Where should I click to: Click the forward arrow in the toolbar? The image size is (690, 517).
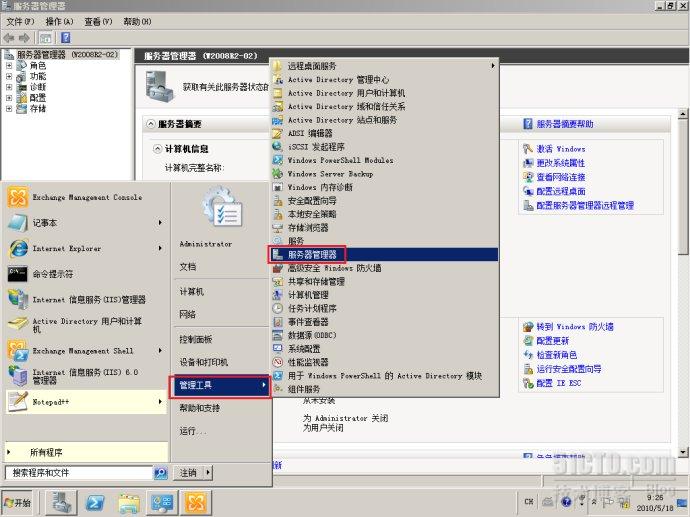pos(25,38)
